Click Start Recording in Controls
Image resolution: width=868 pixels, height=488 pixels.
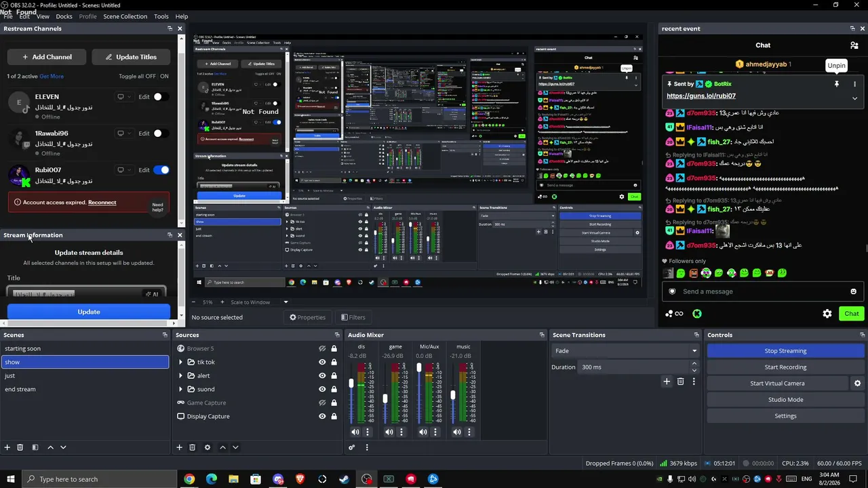pos(785,367)
